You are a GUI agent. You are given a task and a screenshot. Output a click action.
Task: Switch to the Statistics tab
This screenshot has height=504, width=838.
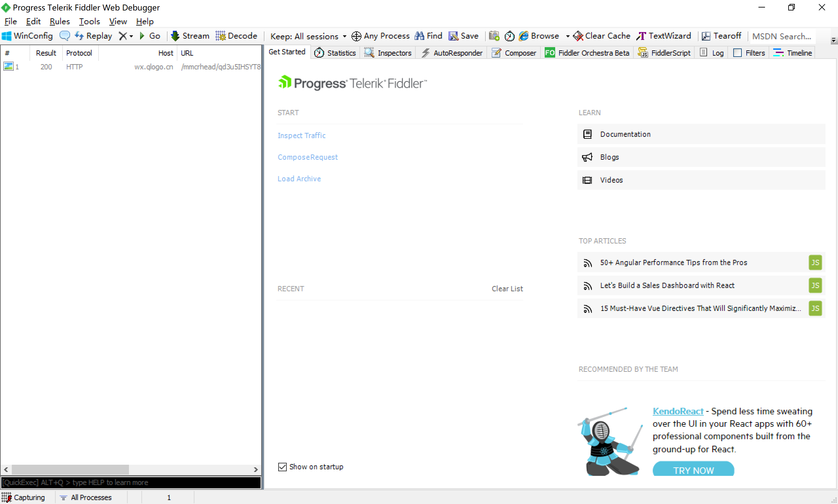click(x=335, y=53)
